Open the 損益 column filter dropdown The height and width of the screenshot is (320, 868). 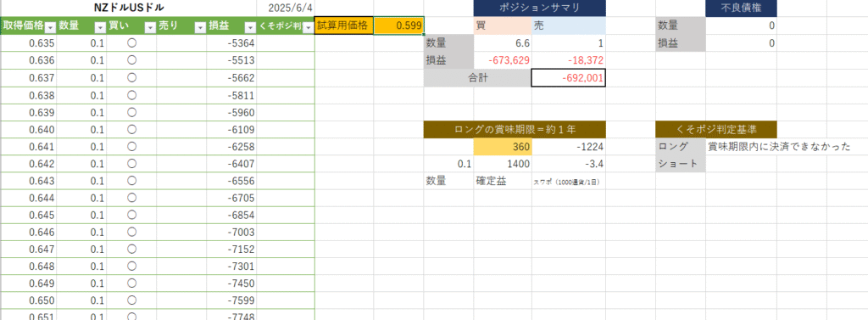pos(250,26)
